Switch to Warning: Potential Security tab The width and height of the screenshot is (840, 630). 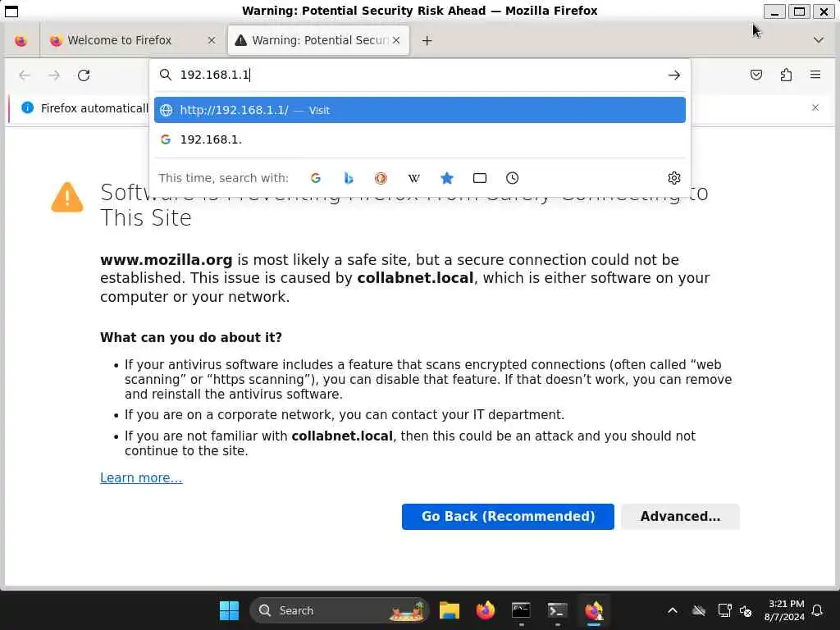318,40
